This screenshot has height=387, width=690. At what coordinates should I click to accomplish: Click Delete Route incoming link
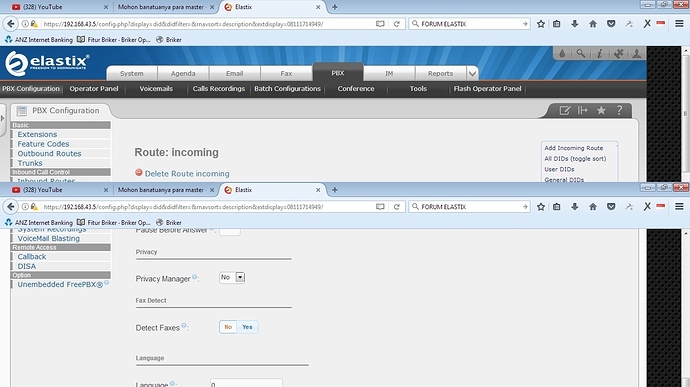coord(187,173)
